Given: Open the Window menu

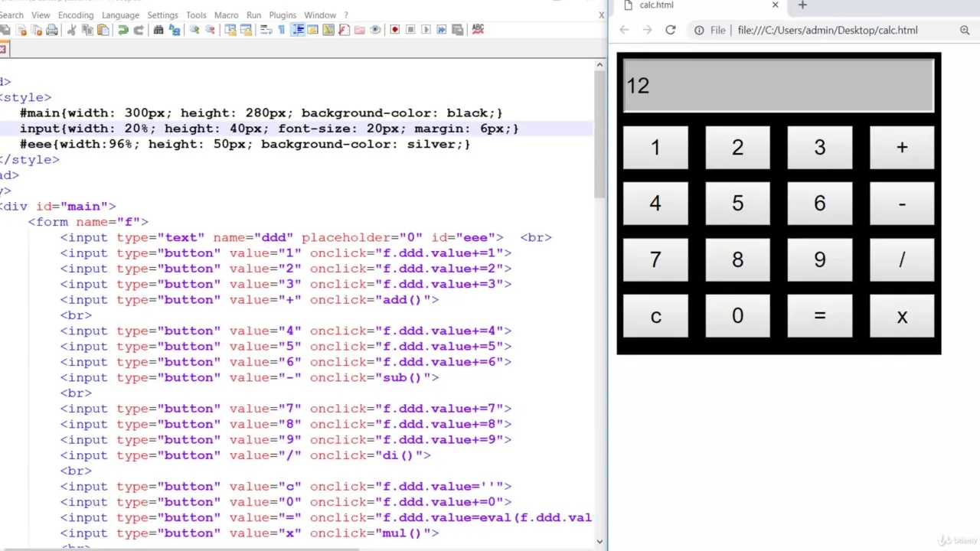Looking at the screenshot, I should click(320, 15).
